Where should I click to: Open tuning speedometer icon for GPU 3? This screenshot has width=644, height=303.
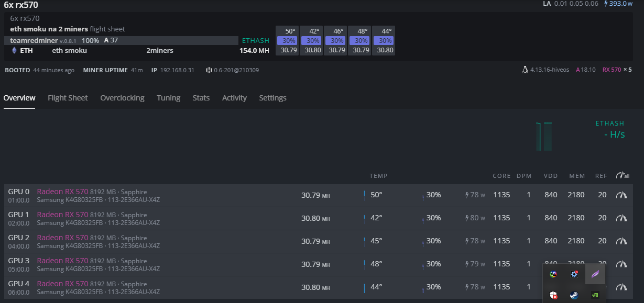click(621, 264)
